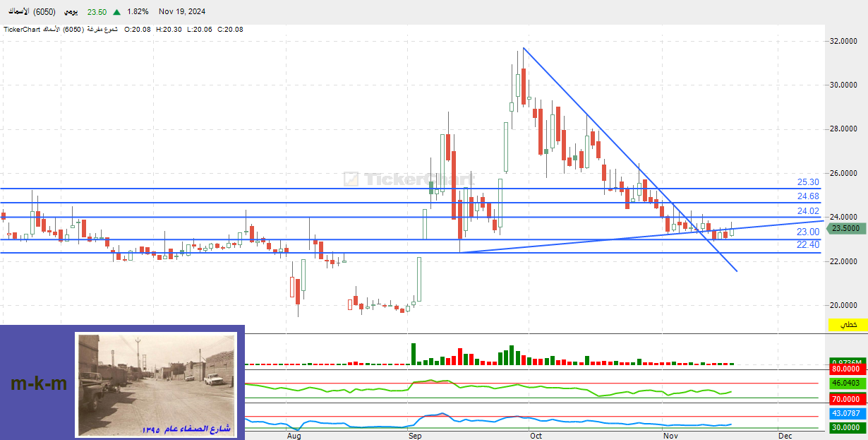This screenshot has height=440, width=868.
Task: Click the O:20.08 open value
Action: [137, 30]
